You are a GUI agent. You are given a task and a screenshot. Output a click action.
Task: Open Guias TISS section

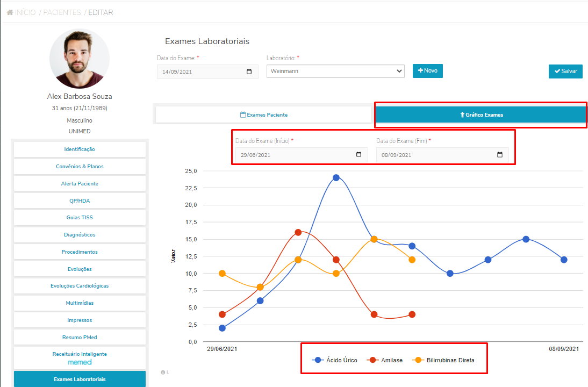click(x=80, y=218)
